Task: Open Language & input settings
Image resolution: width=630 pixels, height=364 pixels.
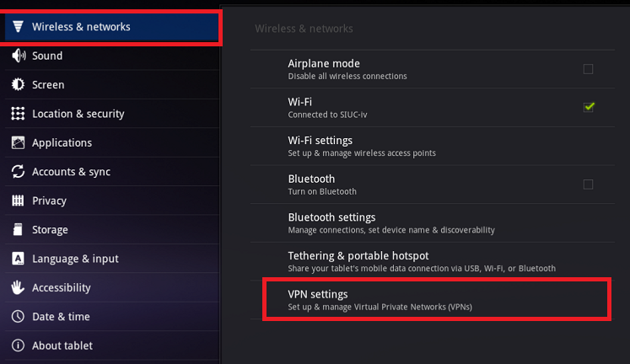Action: pos(75,259)
